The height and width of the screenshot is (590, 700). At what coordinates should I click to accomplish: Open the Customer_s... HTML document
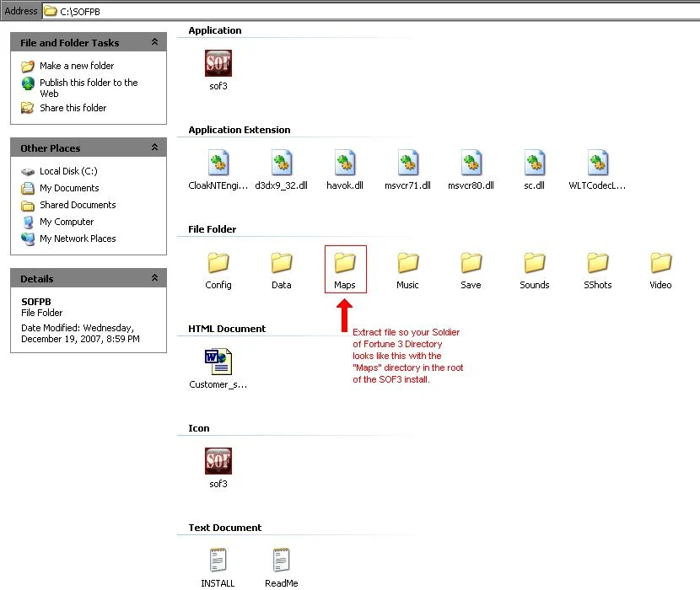point(218,362)
